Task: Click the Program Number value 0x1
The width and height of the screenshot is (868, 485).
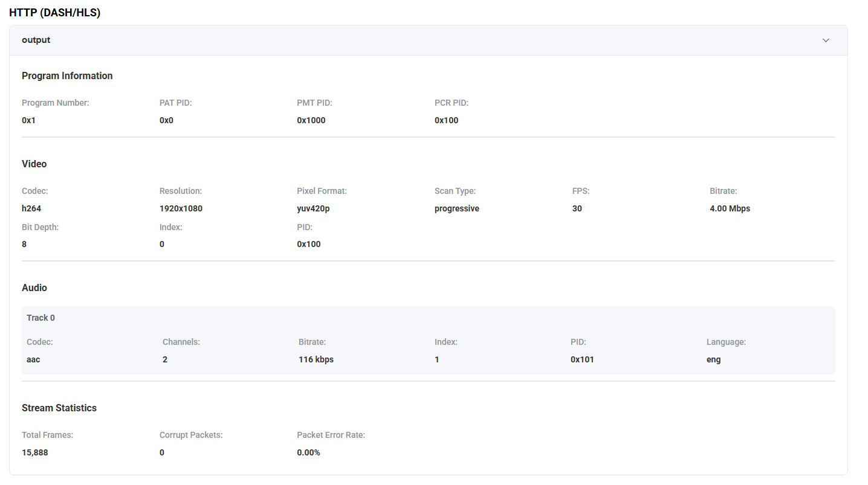Action: (28, 120)
